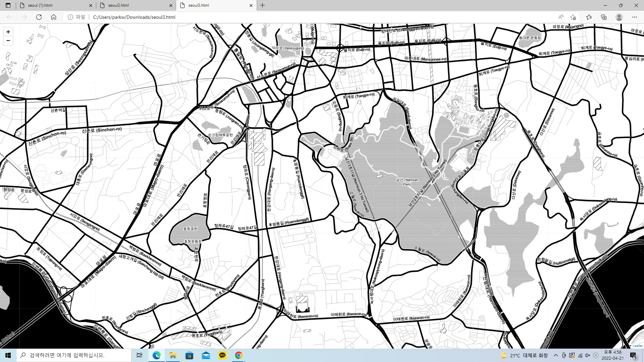This screenshot has width=644, height=362.
Task: Open browser Settings and more menu
Action: point(634,17)
